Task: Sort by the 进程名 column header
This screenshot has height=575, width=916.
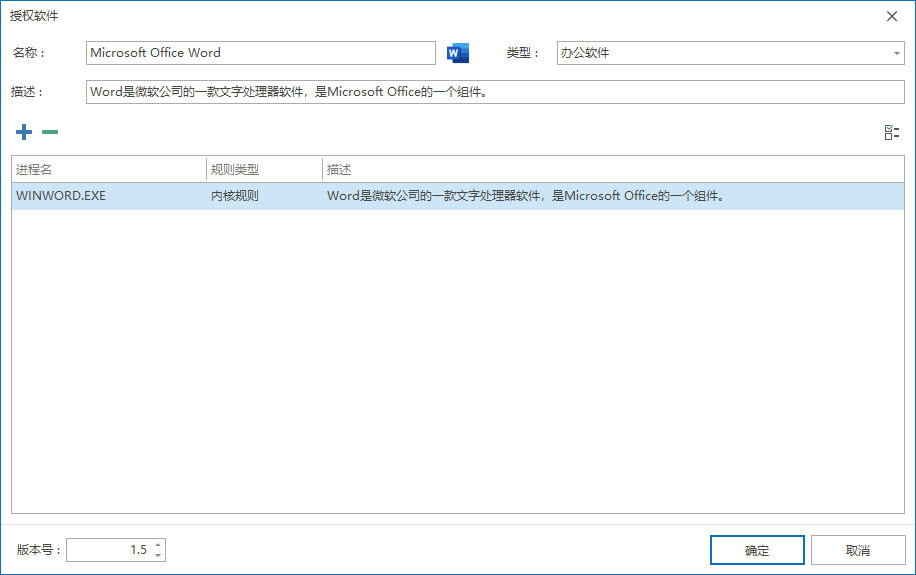Action: pyautogui.click(x=108, y=170)
